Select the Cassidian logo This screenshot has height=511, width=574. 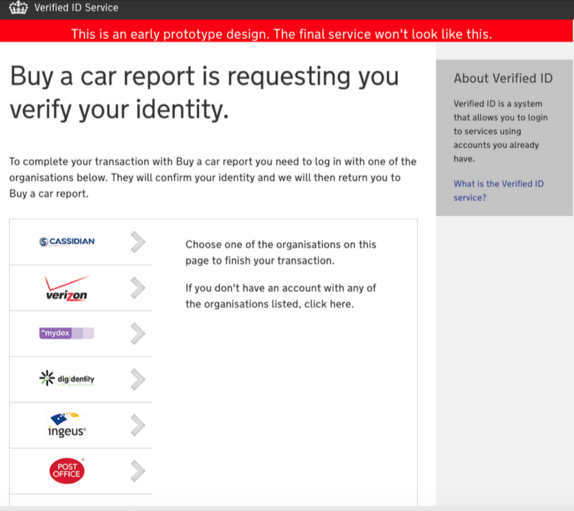(67, 242)
